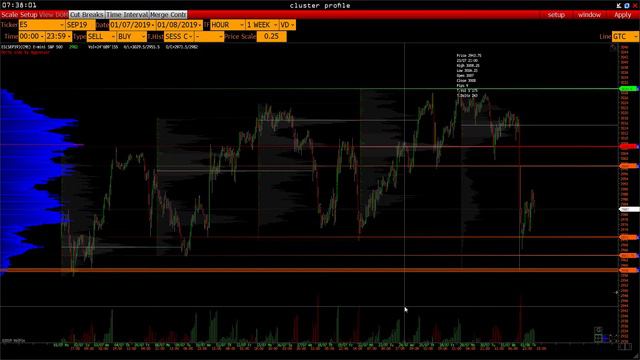This screenshot has height=360, width=640.
Task: Edit the SEP19 contract field
Action: [x=80, y=25]
